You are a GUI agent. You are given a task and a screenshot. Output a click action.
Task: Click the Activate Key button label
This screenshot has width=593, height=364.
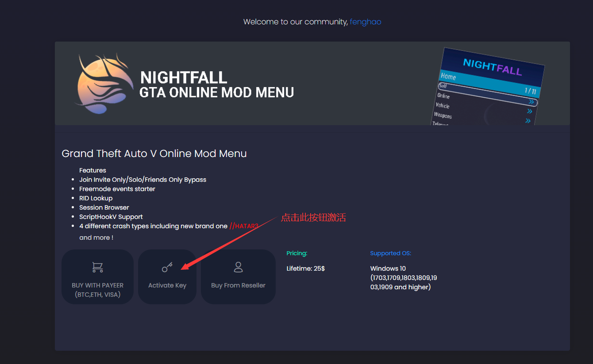click(167, 286)
